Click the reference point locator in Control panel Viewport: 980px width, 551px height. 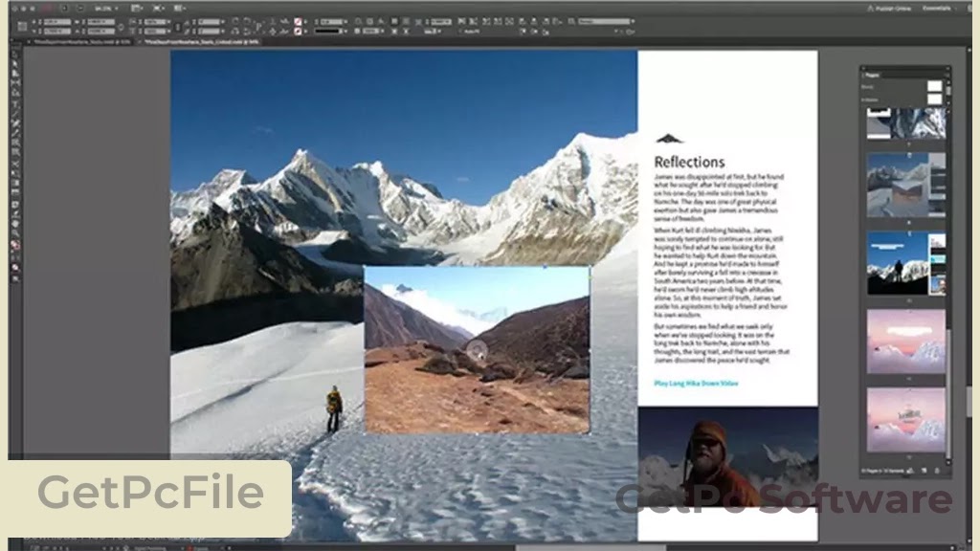(23, 26)
